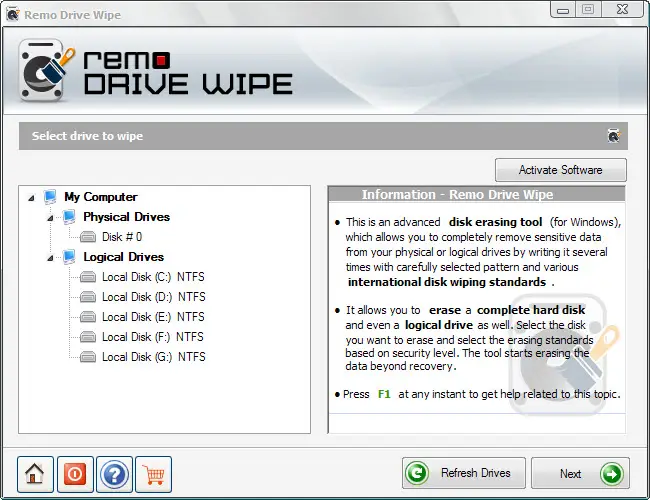This screenshot has height=500, width=650.
Task: Click the green arrow icon on Next
Action: pos(611,473)
